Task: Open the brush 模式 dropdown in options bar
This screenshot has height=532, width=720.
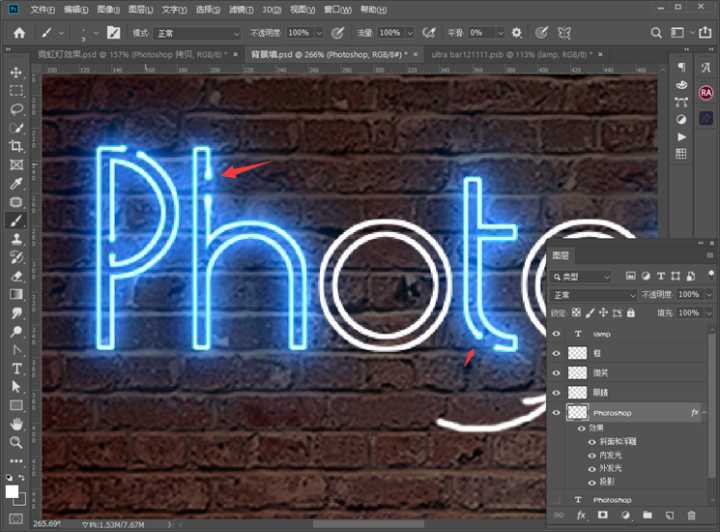Action: tap(198, 33)
